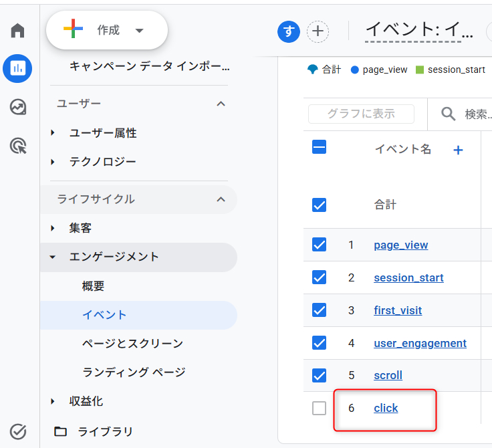
Task: Select ページとスクリーン menu item
Action: pyautogui.click(x=132, y=344)
